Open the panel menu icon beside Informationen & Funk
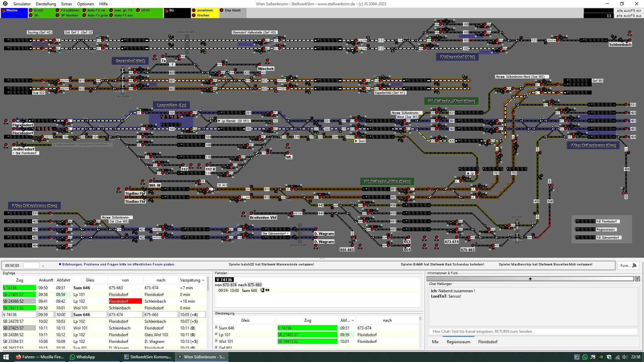 click(x=637, y=279)
